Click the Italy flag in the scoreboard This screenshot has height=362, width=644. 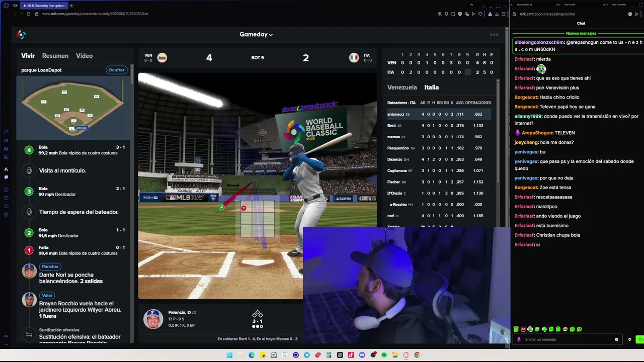point(354,57)
